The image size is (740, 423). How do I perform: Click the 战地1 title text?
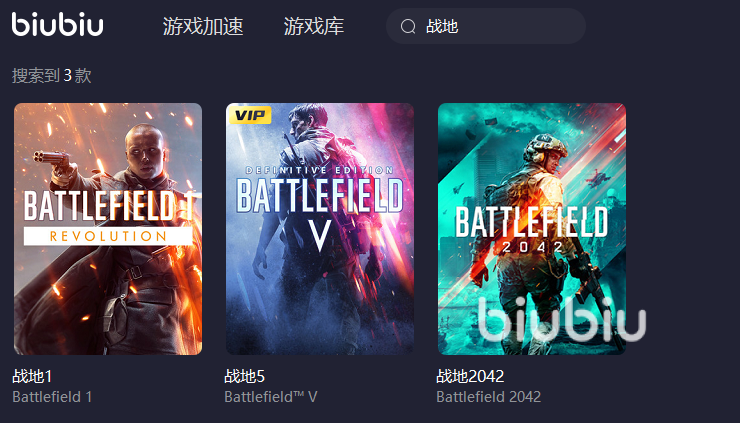[32, 376]
